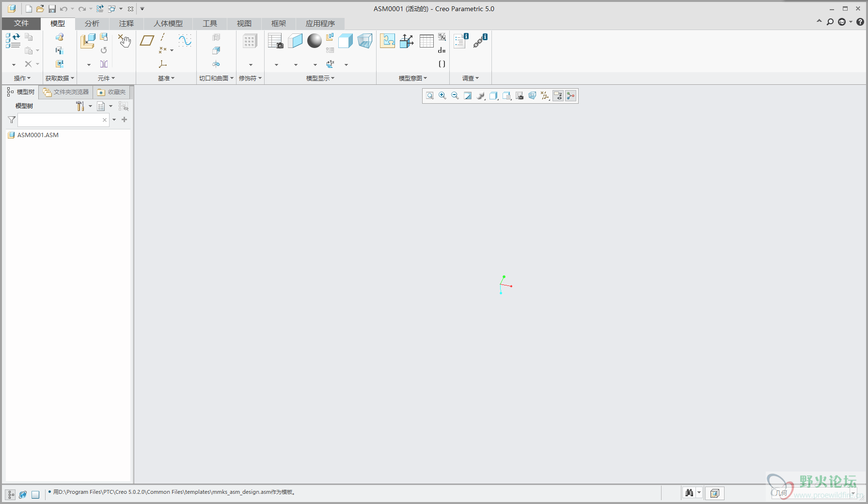Screen dimensions: 868x504
Task: Toggle annotation display in graphics toolbar
Action: 558,96
